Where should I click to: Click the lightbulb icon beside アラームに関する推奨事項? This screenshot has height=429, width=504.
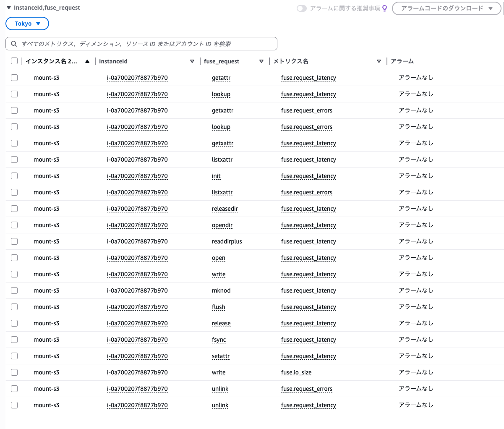click(x=384, y=8)
